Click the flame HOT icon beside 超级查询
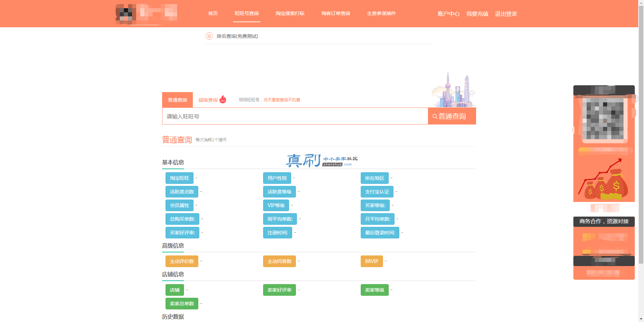The width and height of the screenshot is (644, 322). [x=223, y=99]
